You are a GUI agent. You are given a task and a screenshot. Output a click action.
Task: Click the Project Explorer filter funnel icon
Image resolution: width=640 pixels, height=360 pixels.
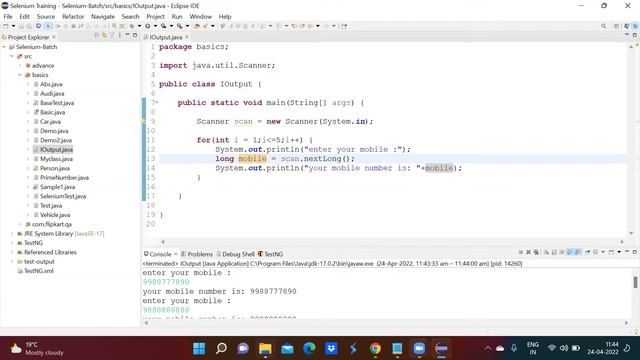tap(111, 36)
